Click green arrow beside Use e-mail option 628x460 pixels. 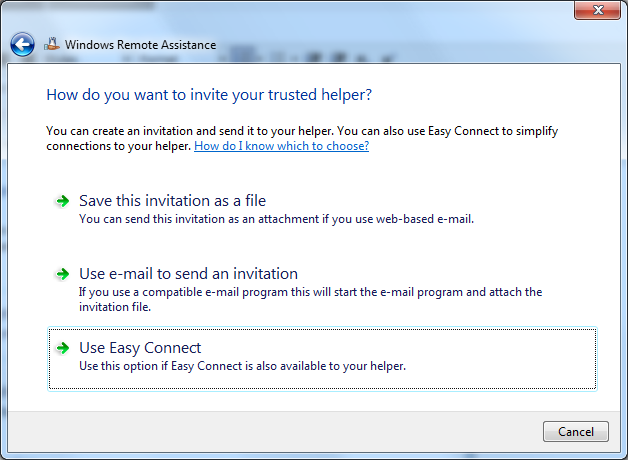(62, 274)
